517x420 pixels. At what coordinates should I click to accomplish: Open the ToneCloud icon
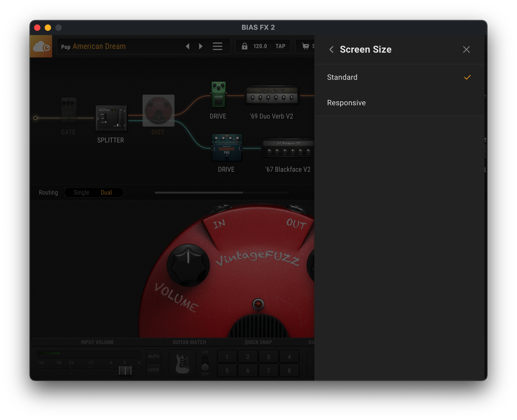coord(41,47)
